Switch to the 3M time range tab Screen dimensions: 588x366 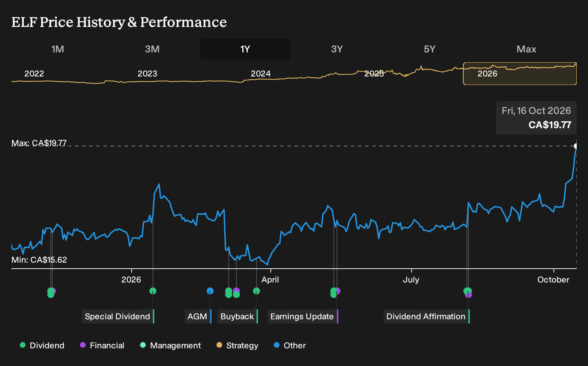(x=152, y=49)
